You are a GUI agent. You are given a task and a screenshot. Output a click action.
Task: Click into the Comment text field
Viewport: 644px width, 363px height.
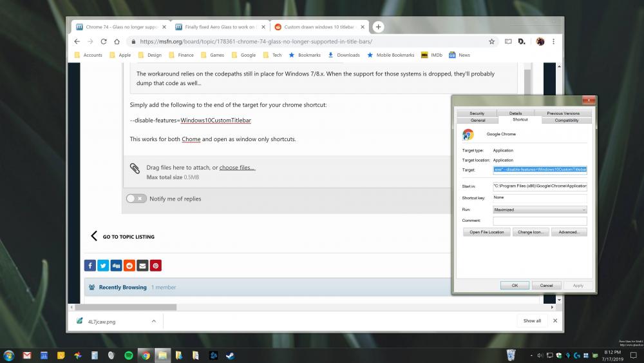pyautogui.click(x=540, y=221)
